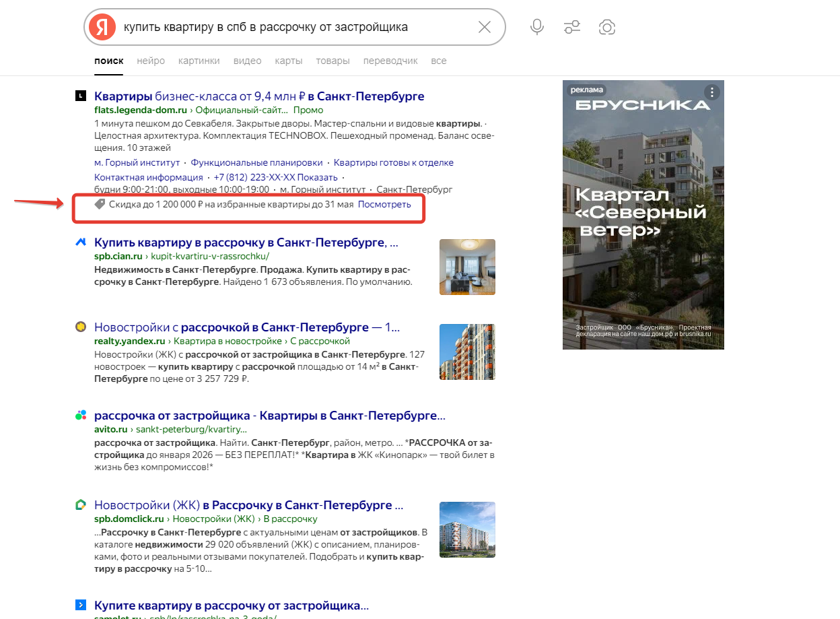
Task: Select the реклама label on the banner
Action: [586, 90]
